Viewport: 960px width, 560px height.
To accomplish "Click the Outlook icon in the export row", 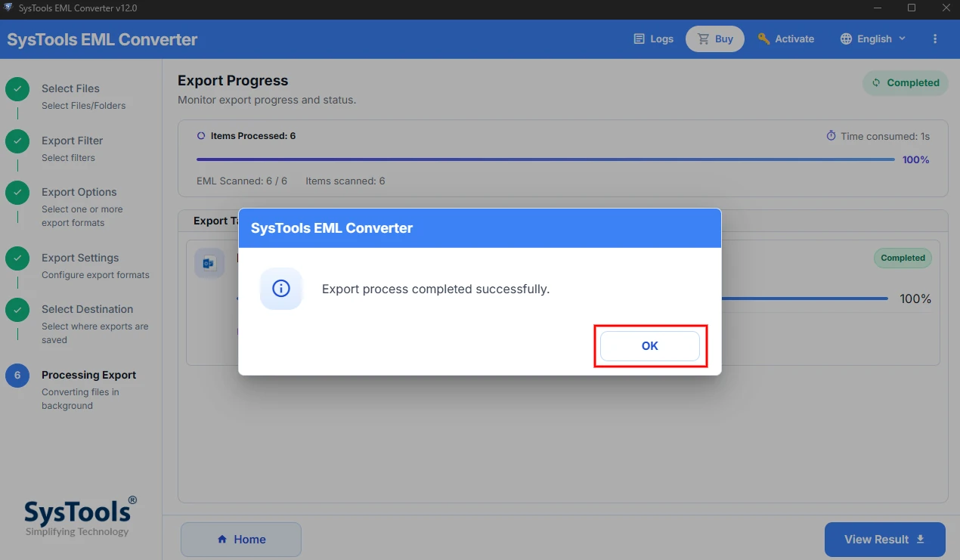I will (209, 263).
